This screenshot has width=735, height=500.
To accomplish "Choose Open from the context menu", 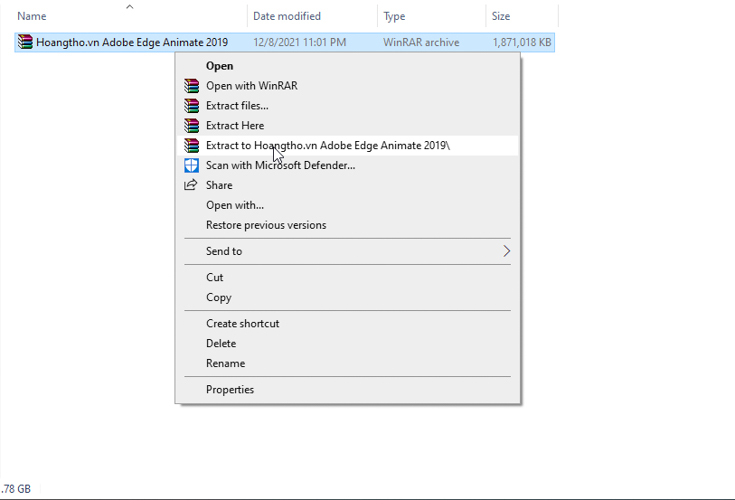I will 220,66.
